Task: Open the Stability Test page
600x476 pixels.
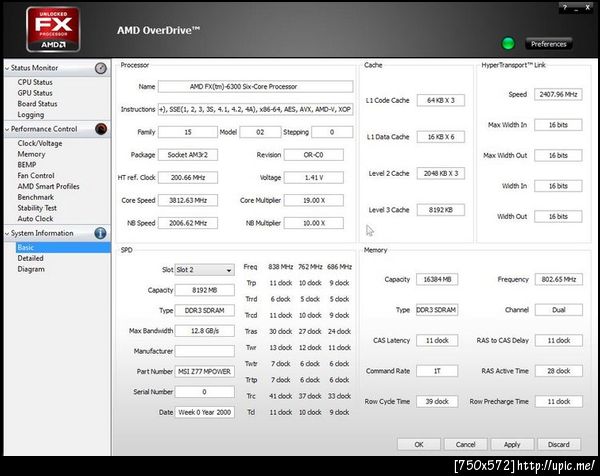Action: (x=37, y=208)
